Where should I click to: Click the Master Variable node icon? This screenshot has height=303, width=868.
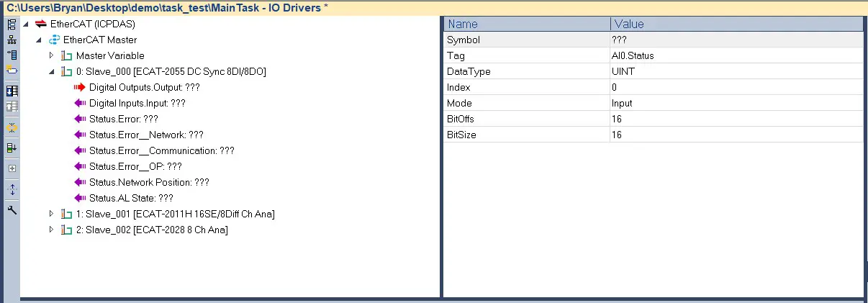click(x=67, y=55)
